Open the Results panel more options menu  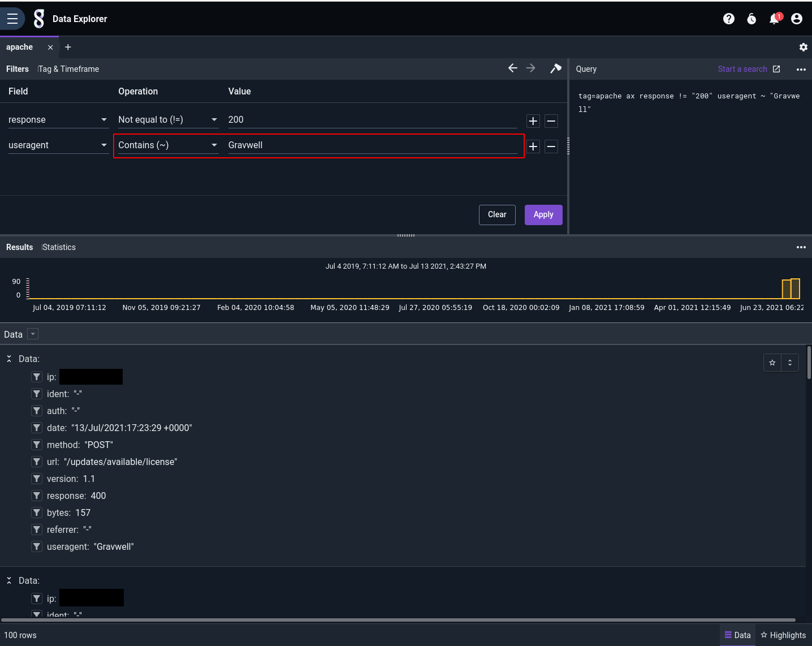tap(801, 247)
